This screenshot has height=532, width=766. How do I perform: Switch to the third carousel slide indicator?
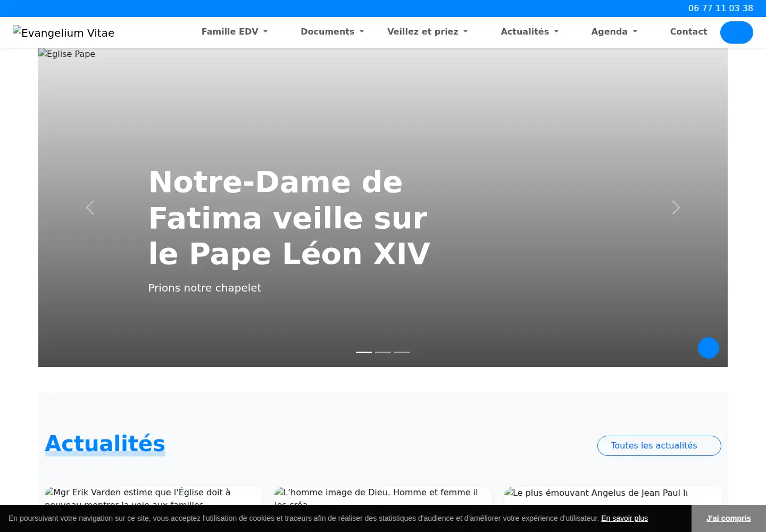click(402, 352)
